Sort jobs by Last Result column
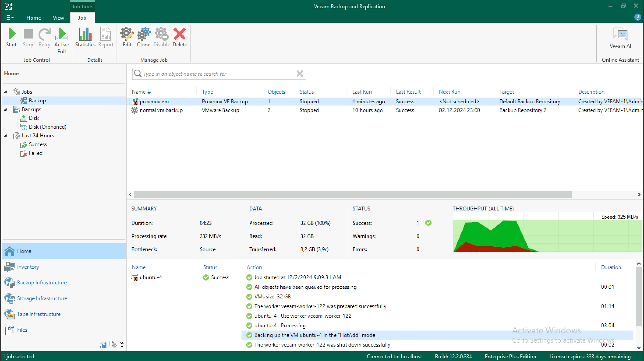The height and width of the screenshot is (361, 644). click(408, 92)
